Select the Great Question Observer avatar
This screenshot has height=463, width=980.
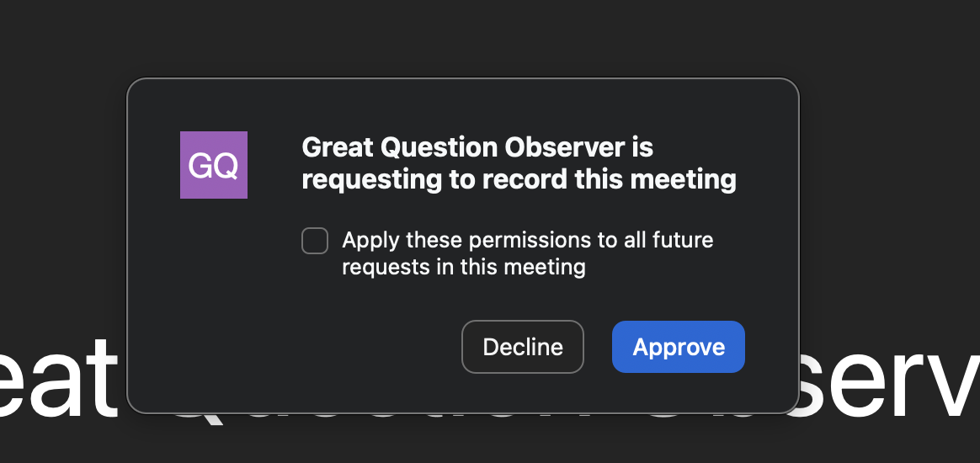[x=214, y=165]
